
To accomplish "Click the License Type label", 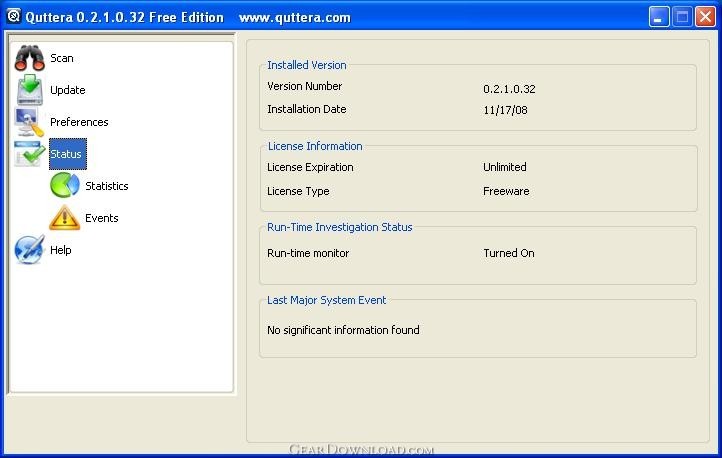I will click(298, 191).
